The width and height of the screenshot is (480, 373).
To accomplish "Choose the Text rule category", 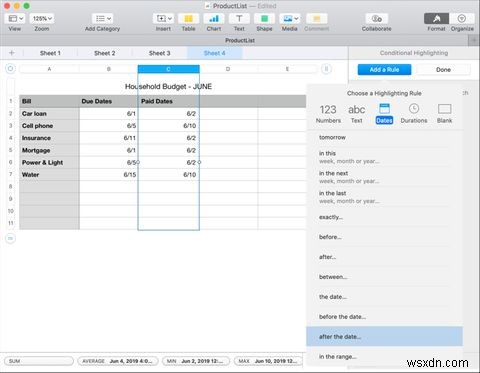I will [x=356, y=114].
